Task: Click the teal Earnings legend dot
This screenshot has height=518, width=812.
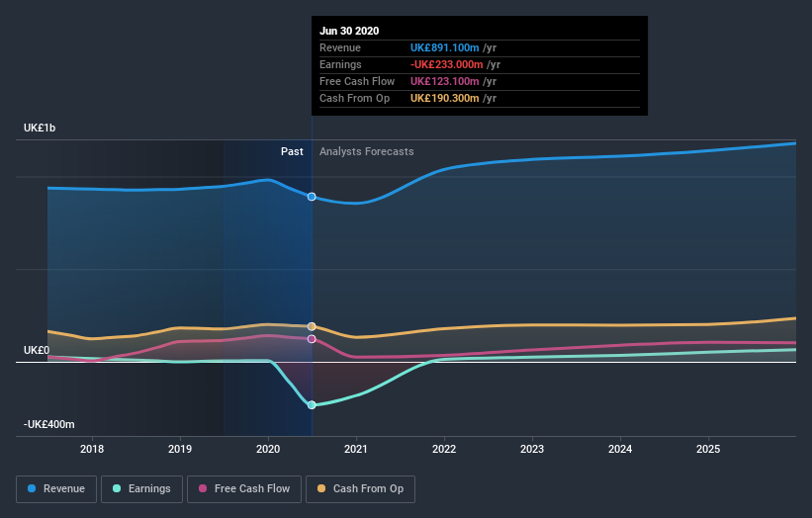Action: click(x=117, y=488)
